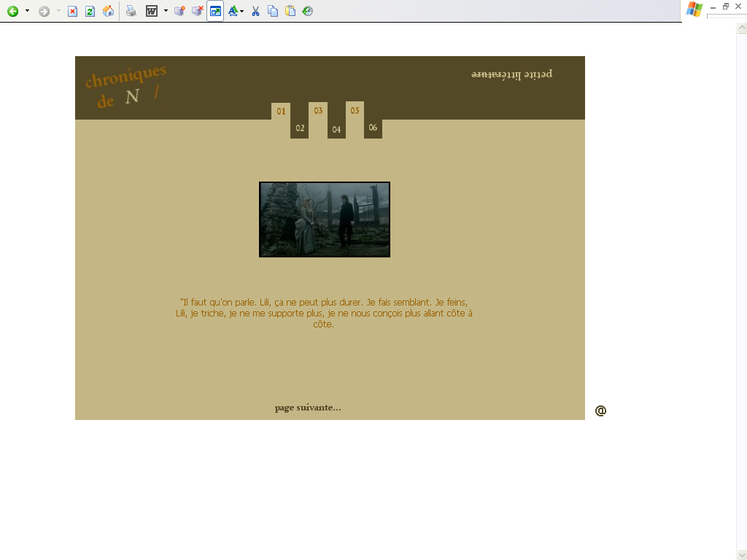The image size is (747, 560).
Task: Open the Back history dropdown arrow
Action: pos(27,10)
